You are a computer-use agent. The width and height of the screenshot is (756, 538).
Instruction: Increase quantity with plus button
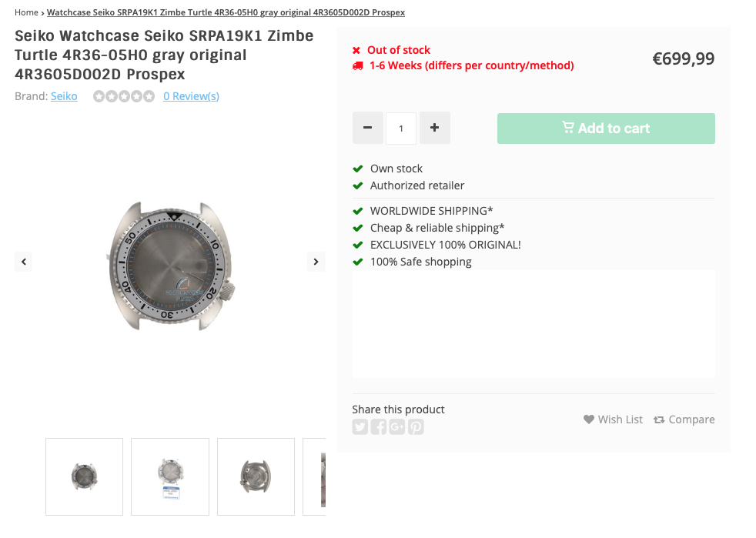point(434,128)
